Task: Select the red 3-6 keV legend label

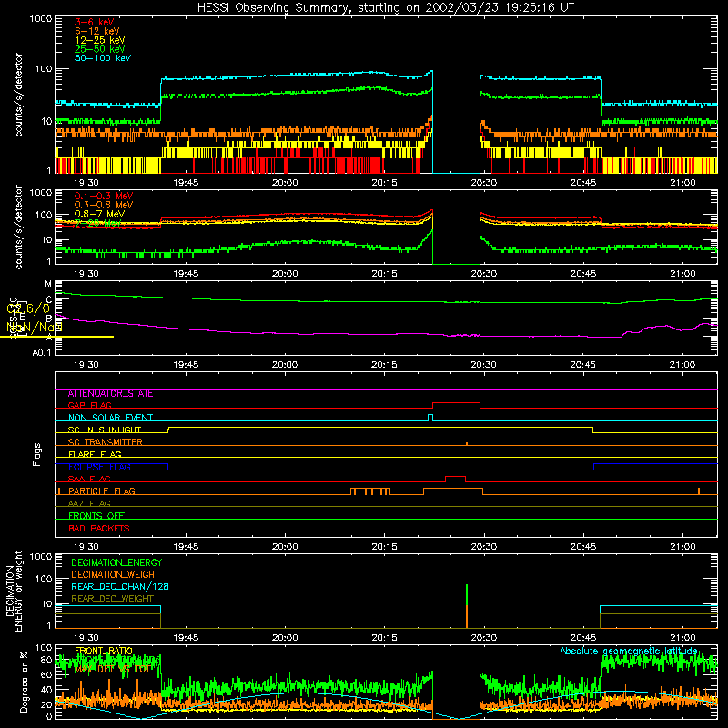Action: (x=95, y=22)
